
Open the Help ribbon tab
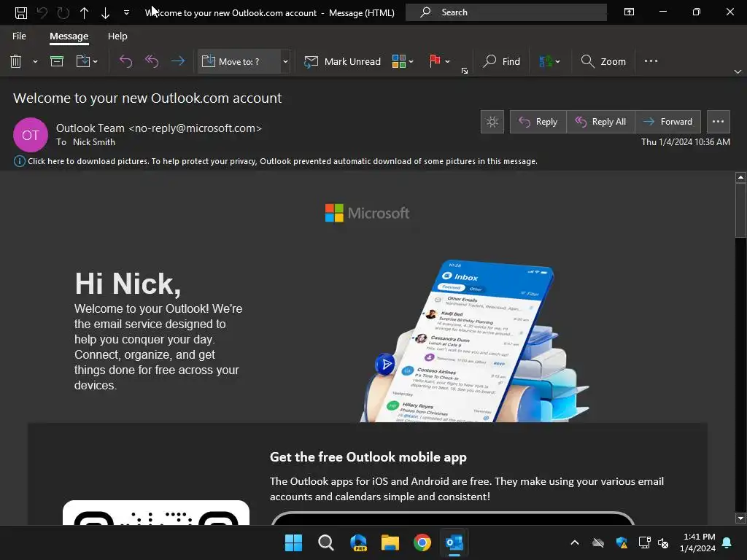tap(117, 36)
